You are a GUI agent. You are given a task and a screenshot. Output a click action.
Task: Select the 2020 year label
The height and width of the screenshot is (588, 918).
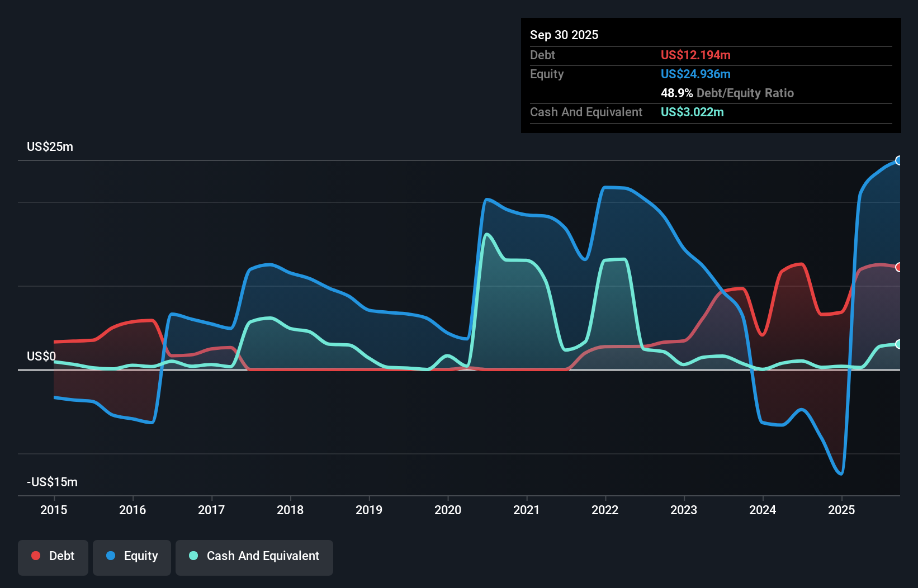click(448, 510)
